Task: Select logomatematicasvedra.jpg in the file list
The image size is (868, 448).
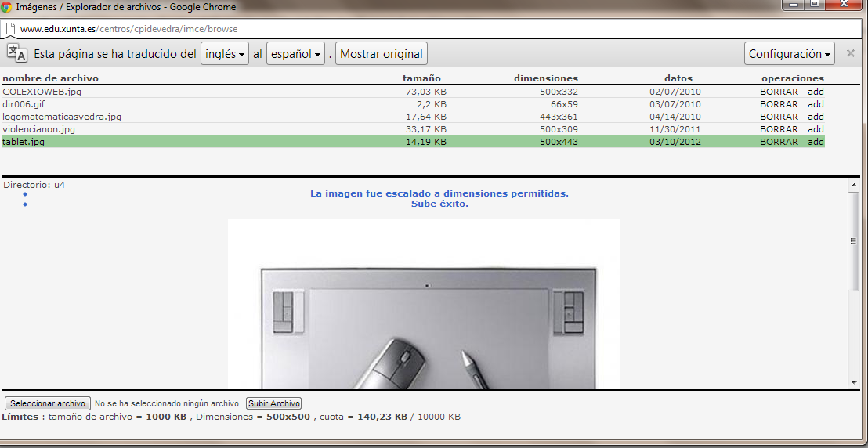Action: 62,117
